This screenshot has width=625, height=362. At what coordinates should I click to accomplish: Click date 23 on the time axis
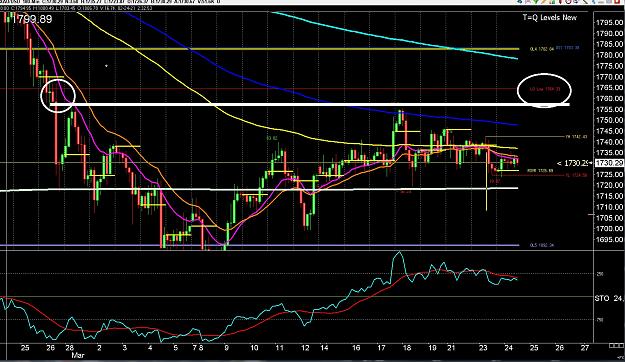pyautogui.click(x=483, y=348)
